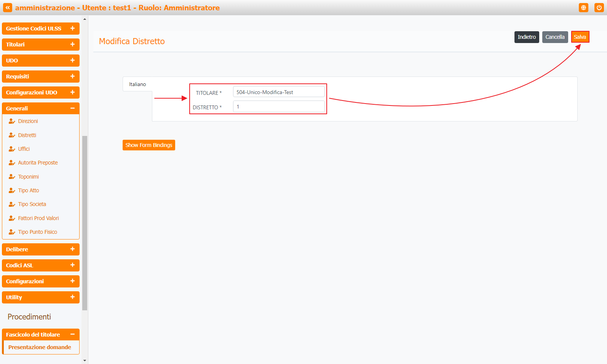The width and height of the screenshot is (607, 364).
Task: Click the user icon beside Tipo Societa
Action: point(12,204)
